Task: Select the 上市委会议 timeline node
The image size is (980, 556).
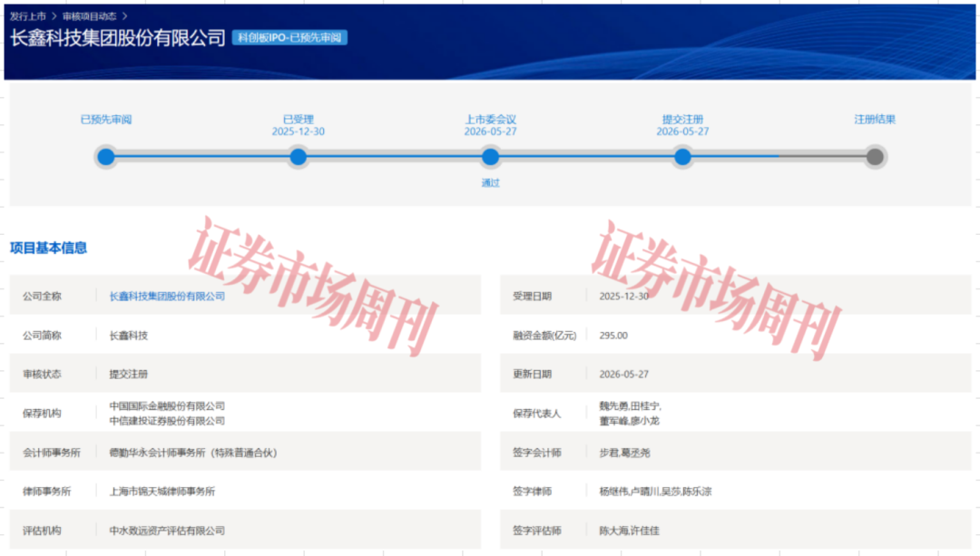Action: (x=491, y=156)
